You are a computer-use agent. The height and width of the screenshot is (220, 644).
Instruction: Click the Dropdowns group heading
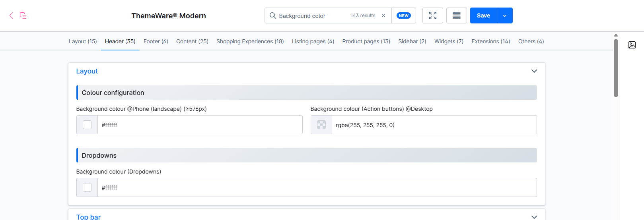click(99, 155)
